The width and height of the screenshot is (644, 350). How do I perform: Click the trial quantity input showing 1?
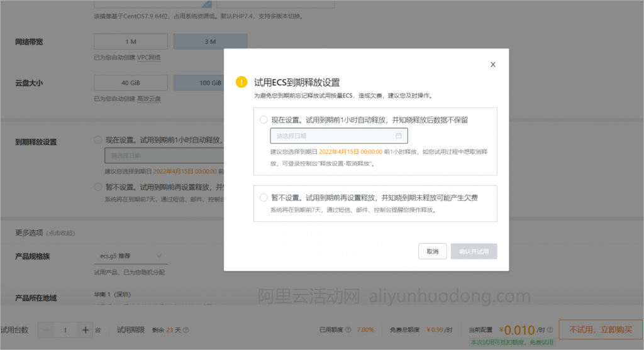[65, 330]
